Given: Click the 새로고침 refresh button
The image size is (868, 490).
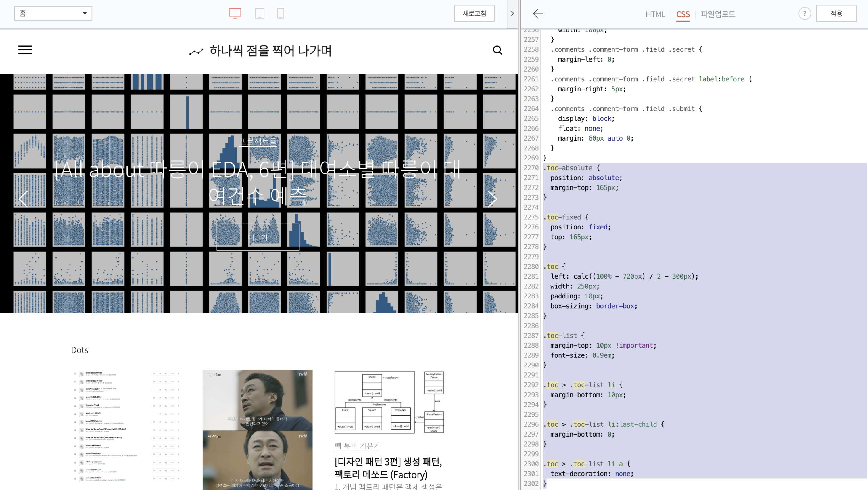Looking at the screenshot, I should 474,14.
